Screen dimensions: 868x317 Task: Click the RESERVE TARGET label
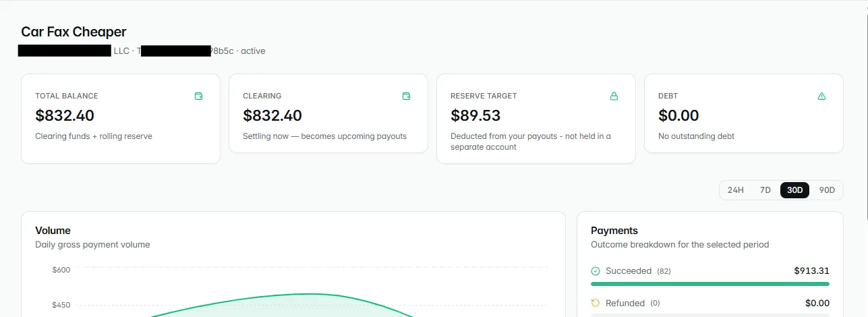coord(484,96)
